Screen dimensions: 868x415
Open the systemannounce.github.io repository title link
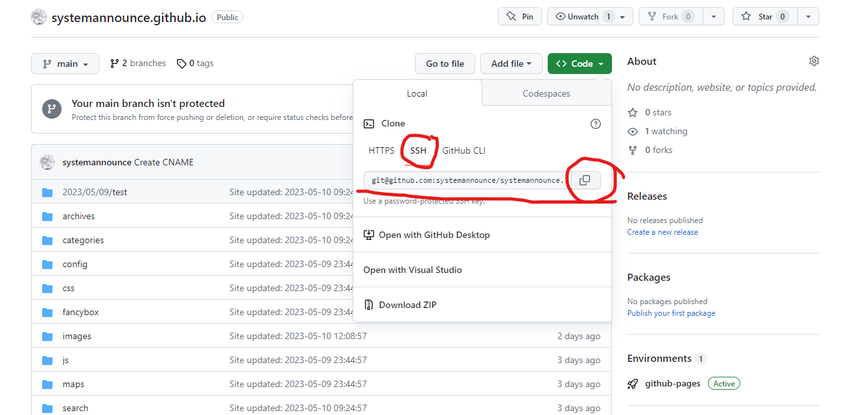pos(128,18)
